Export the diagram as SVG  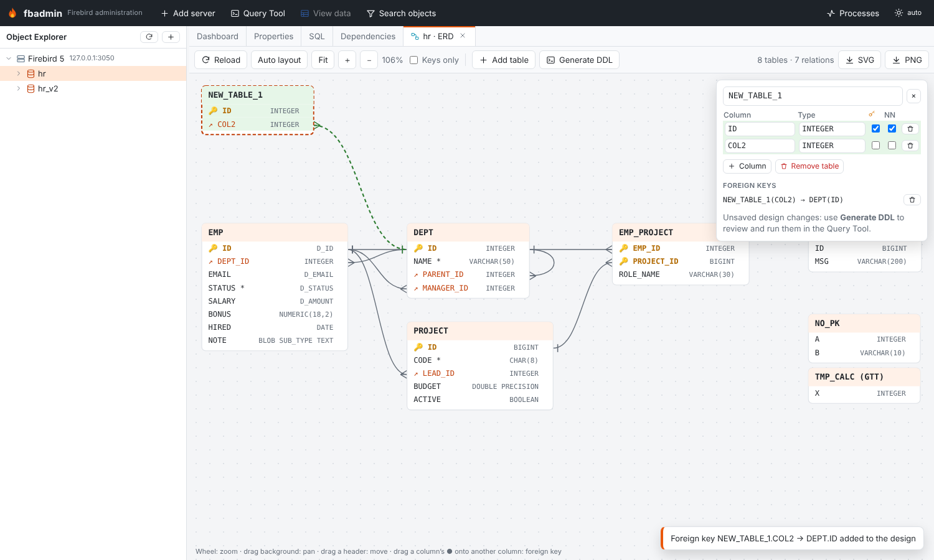(x=860, y=60)
